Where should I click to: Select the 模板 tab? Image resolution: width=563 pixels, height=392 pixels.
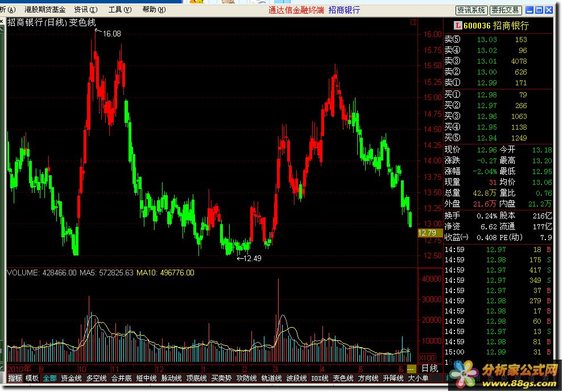point(32,378)
